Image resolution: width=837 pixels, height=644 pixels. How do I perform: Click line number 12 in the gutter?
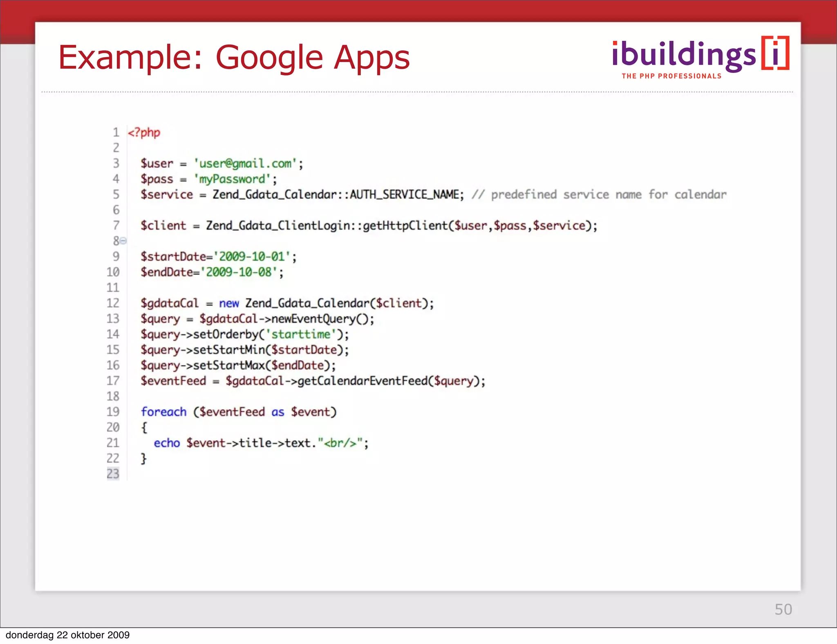click(x=113, y=303)
